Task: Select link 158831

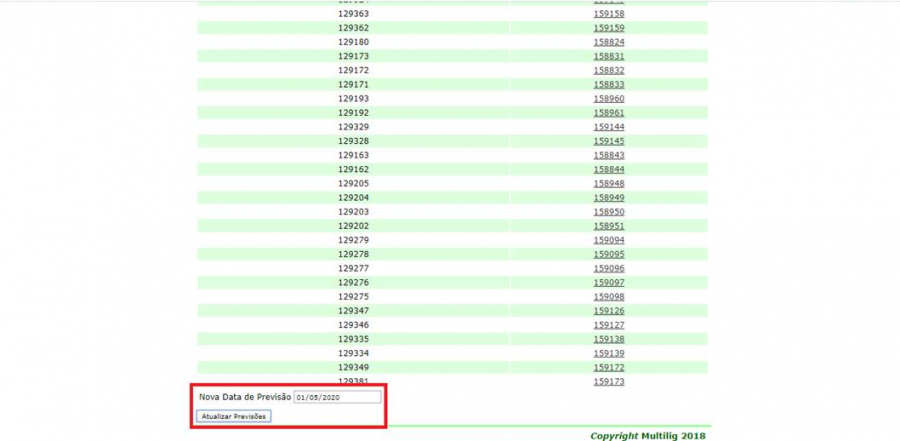Action: point(608,57)
